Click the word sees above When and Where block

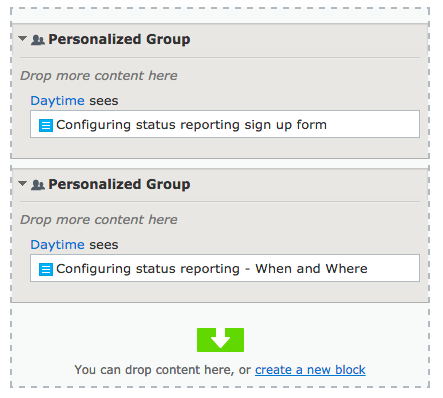tap(103, 245)
